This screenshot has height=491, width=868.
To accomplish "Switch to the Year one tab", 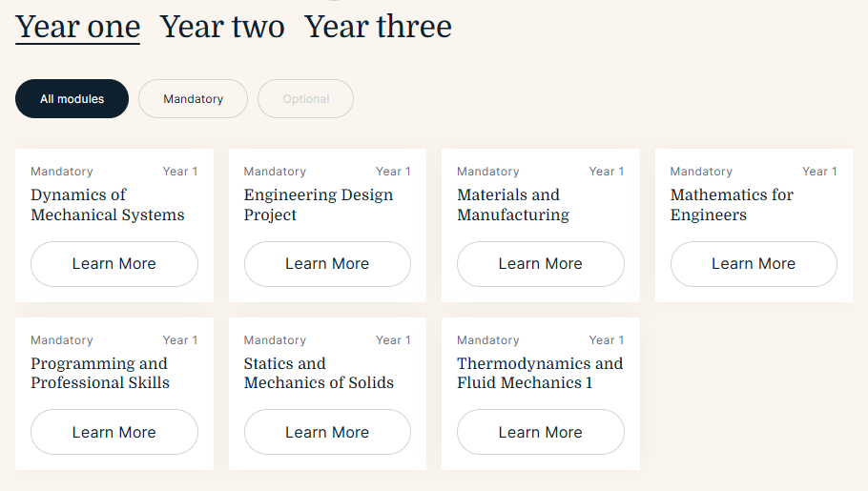I will [77, 27].
